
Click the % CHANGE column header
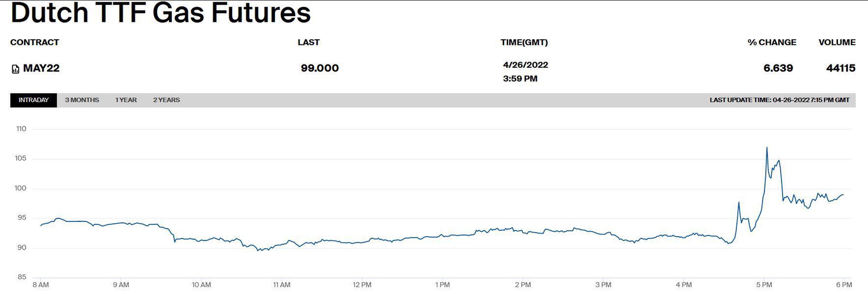[772, 42]
